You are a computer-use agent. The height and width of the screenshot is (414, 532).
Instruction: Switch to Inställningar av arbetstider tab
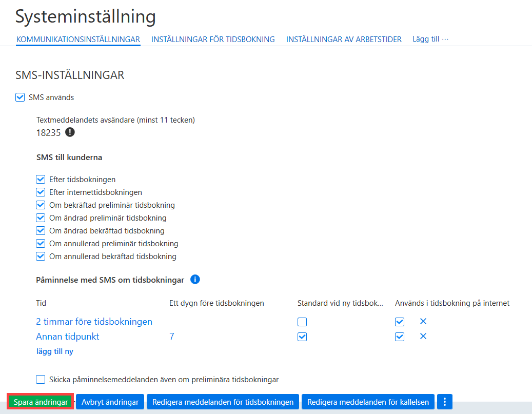pyautogui.click(x=344, y=40)
